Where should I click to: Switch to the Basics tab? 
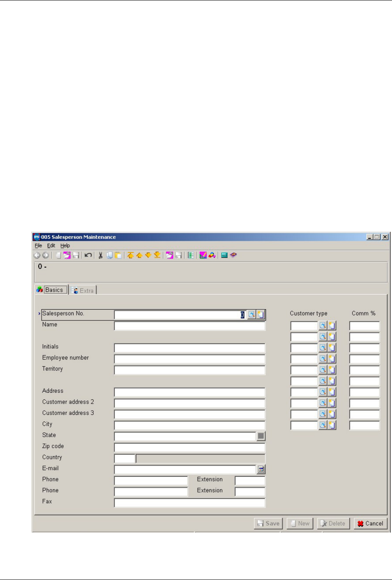pos(52,290)
